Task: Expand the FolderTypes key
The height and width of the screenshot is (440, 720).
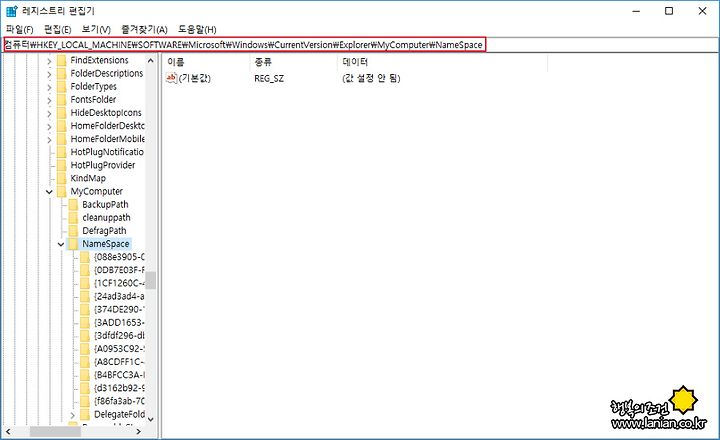Action: (x=49, y=87)
